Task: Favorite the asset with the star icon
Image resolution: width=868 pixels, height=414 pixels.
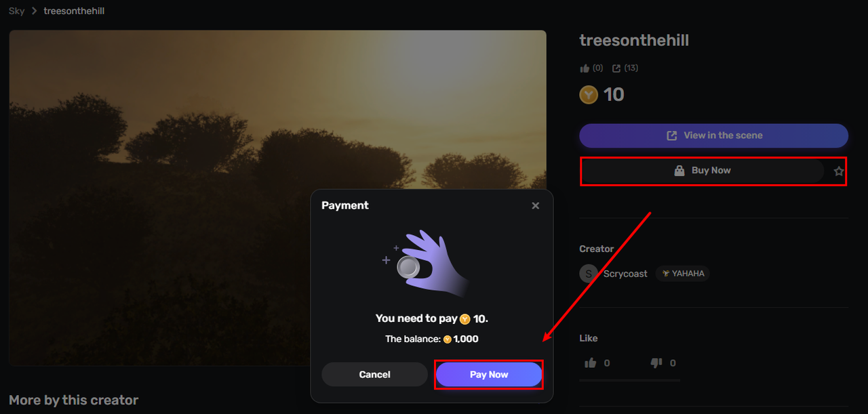Action: pyautogui.click(x=839, y=171)
